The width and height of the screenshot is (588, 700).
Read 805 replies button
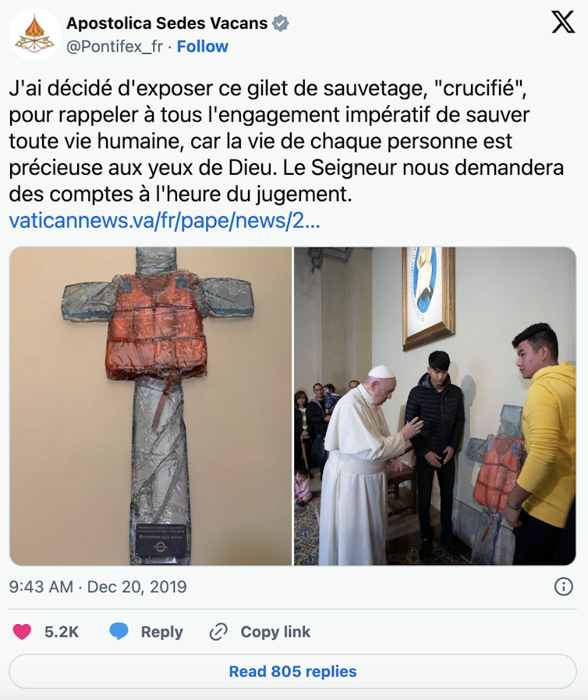(x=292, y=671)
